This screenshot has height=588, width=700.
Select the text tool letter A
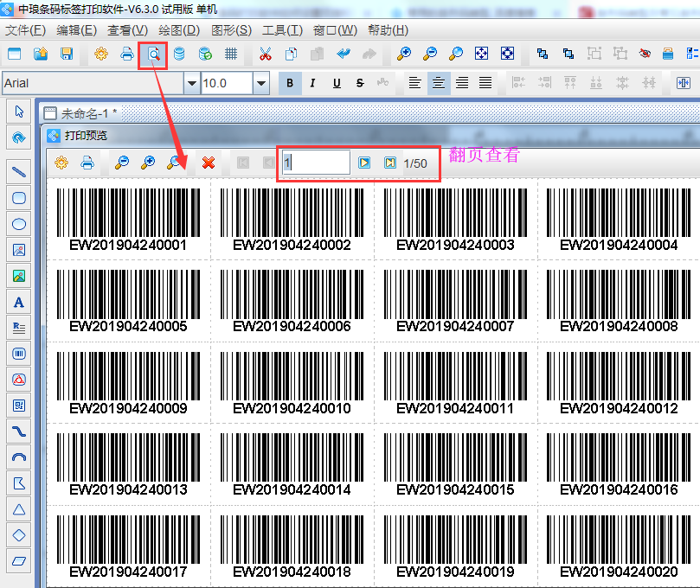click(19, 303)
